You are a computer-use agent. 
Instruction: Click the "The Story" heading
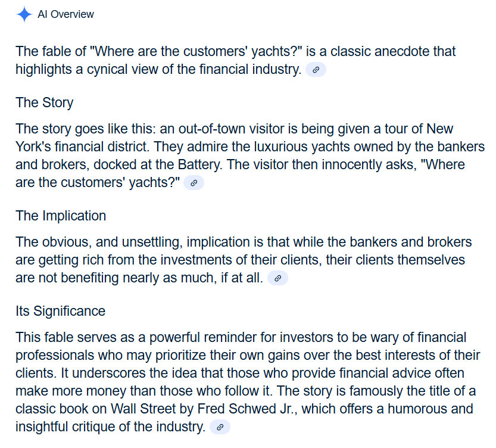(x=44, y=102)
